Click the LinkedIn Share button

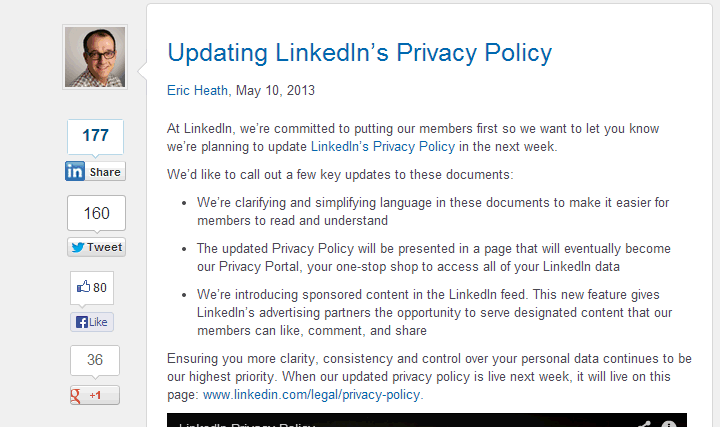click(x=95, y=172)
